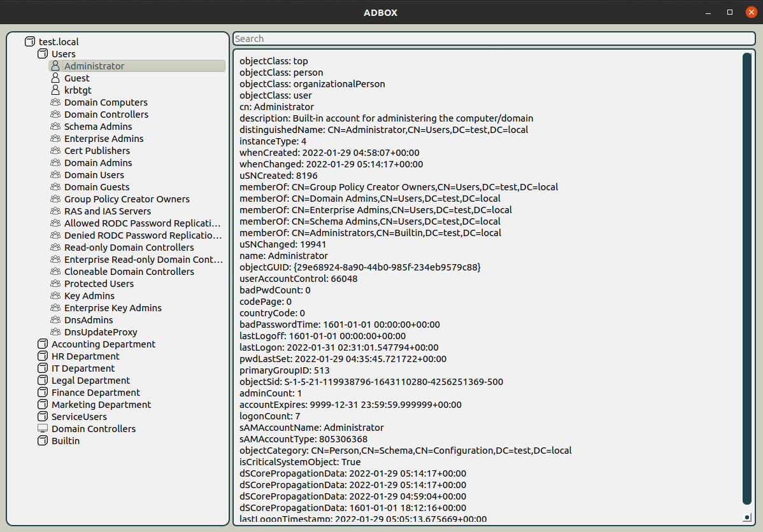763x532 pixels.
Task: Click the isCriticalSystemObject: True line
Action: pos(300,462)
